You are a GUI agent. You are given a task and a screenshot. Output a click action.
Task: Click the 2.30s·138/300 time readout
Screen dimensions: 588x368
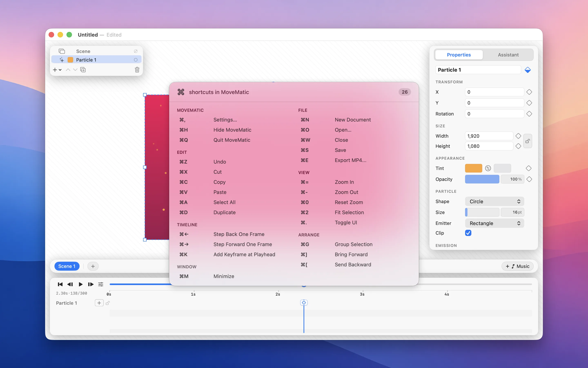click(x=71, y=293)
